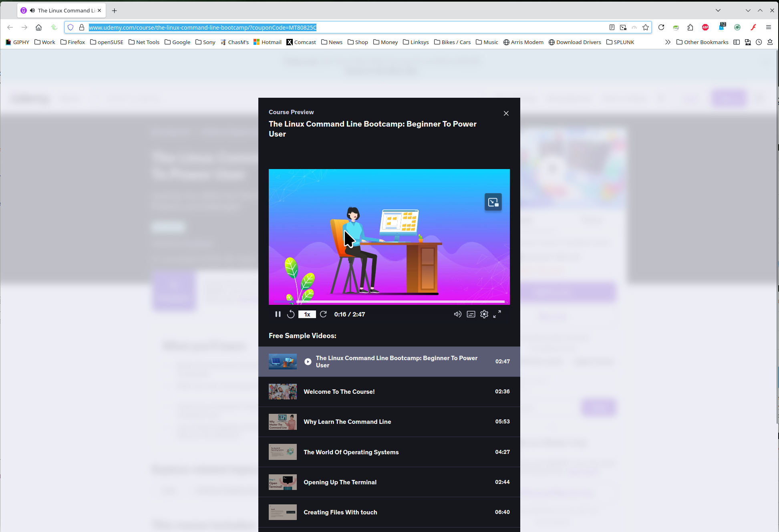The width and height of the screenshot is (779, 532).
Task: Select Opening Up The Terminal thumbnail
Action: (x=282, y=482)
